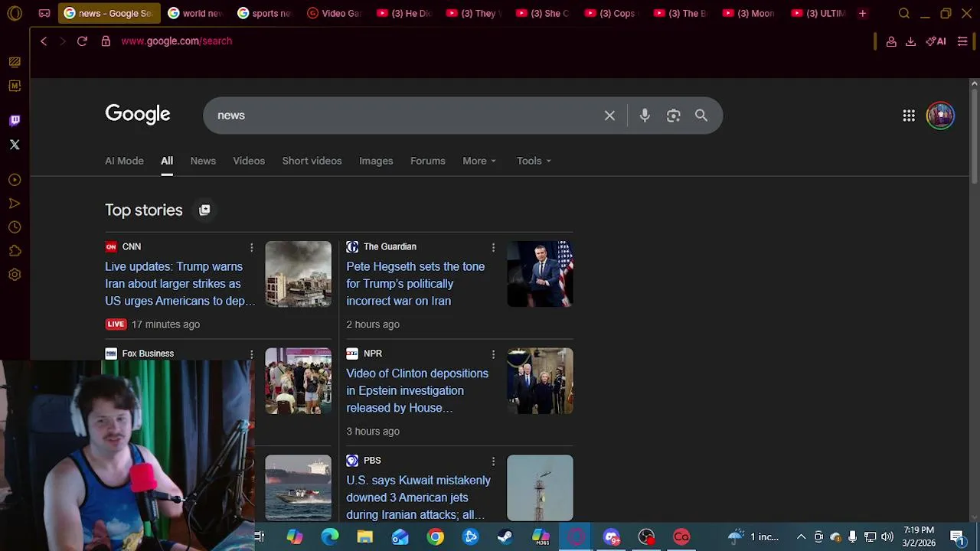Switch to the '(3) He Did' YouTube tab
The image size is (980, 551).
tap(403, 13)
